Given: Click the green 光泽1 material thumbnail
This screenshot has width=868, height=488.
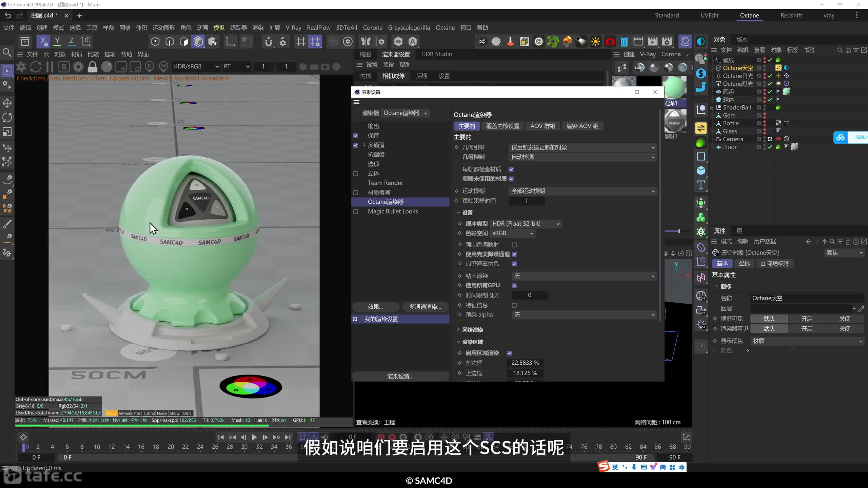Looking at the screenshot, I should pos(674,87).
